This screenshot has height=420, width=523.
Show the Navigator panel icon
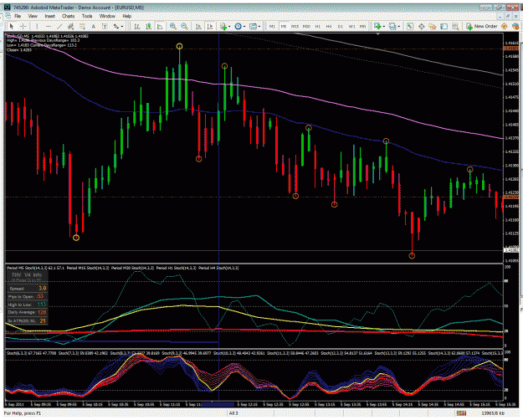(x=433, y=26)
